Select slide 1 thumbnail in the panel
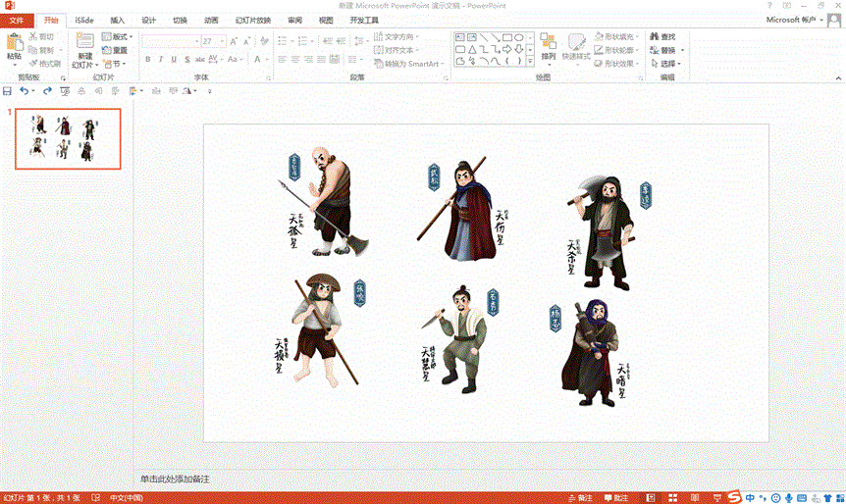 click(67, 138)
